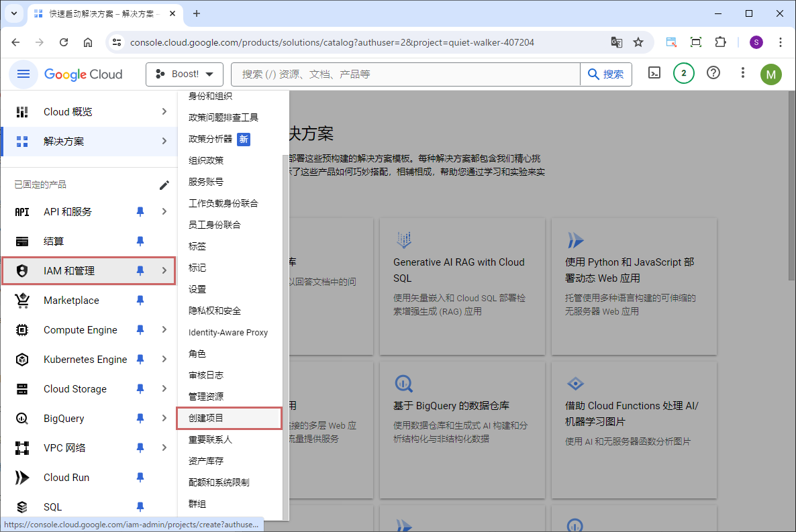The height and width of the screenshot is (532, 796).
Task: Bookmark this page with star icon
Action: [638, 42]
